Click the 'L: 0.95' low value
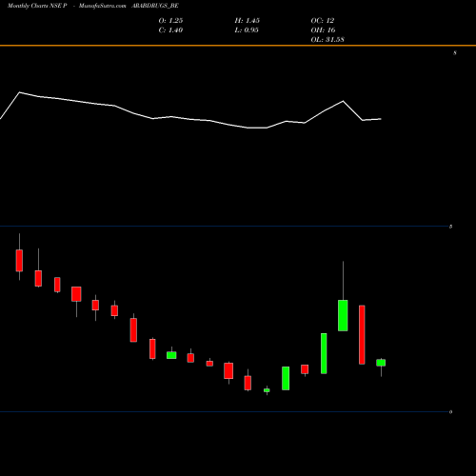Viewport: 476px width, 476px height. [x=247, y=30]
